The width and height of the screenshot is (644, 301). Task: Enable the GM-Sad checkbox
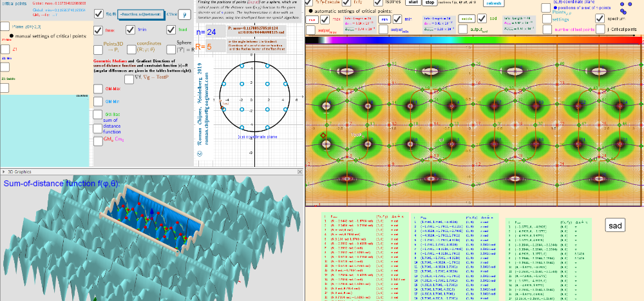point(97,115)
